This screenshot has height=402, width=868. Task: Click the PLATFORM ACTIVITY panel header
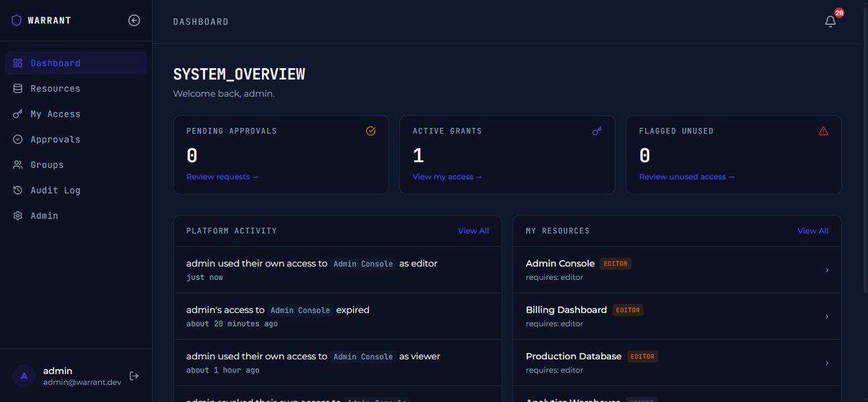pos(231,231)
